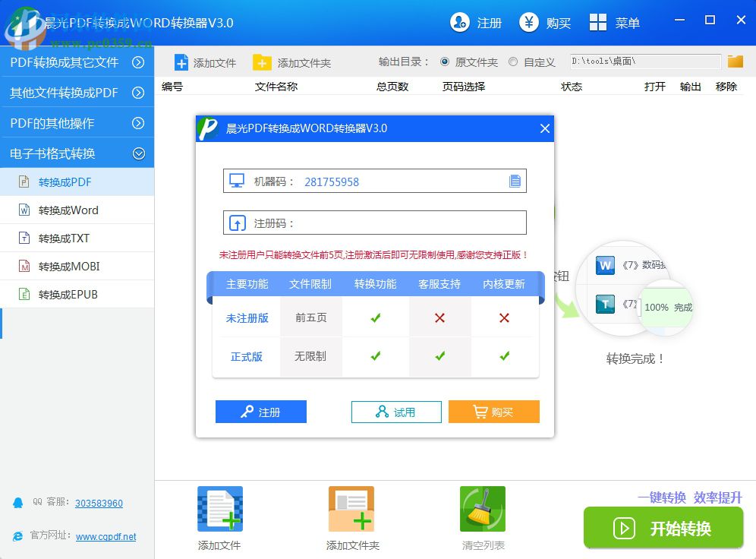Click the 100% completion progress indicator
Screen dimensions: 756x559
point(666,308)
